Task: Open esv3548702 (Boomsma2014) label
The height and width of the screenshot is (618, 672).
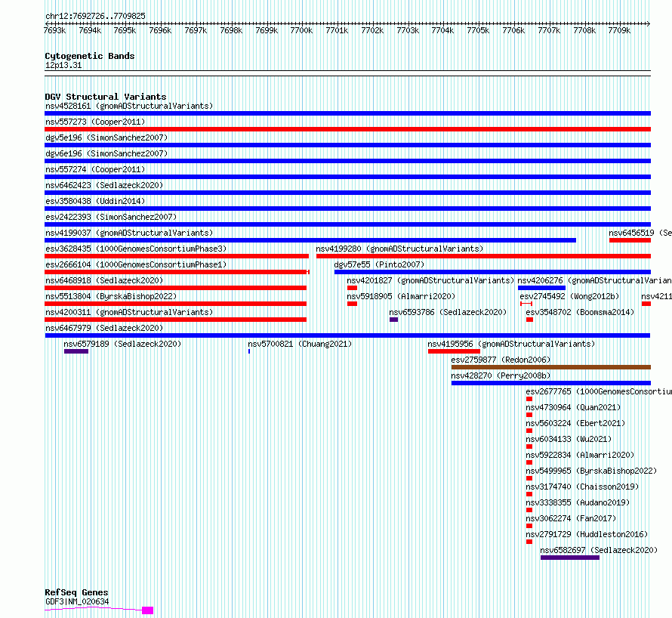Action: click(x=580, y=312)
